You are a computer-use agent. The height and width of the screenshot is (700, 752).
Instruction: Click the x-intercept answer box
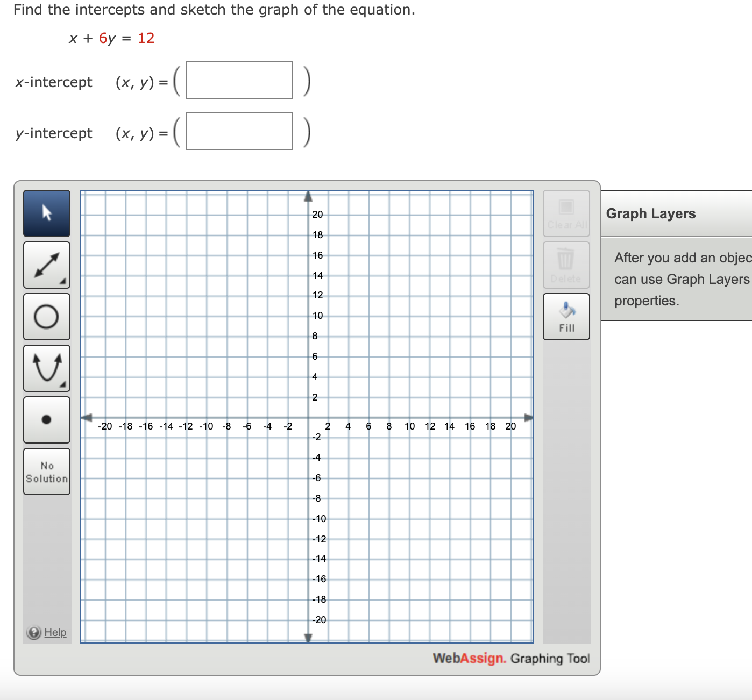click(238, 81)
